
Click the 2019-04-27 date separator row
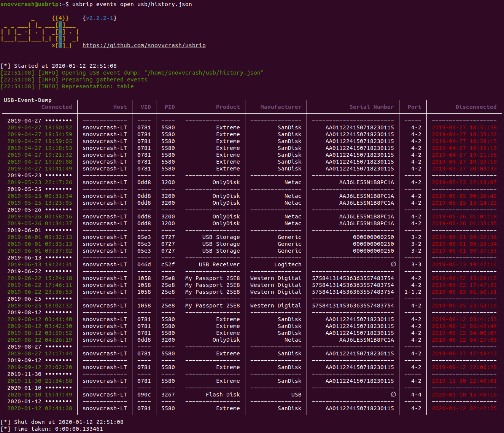(x=40, y=121)
